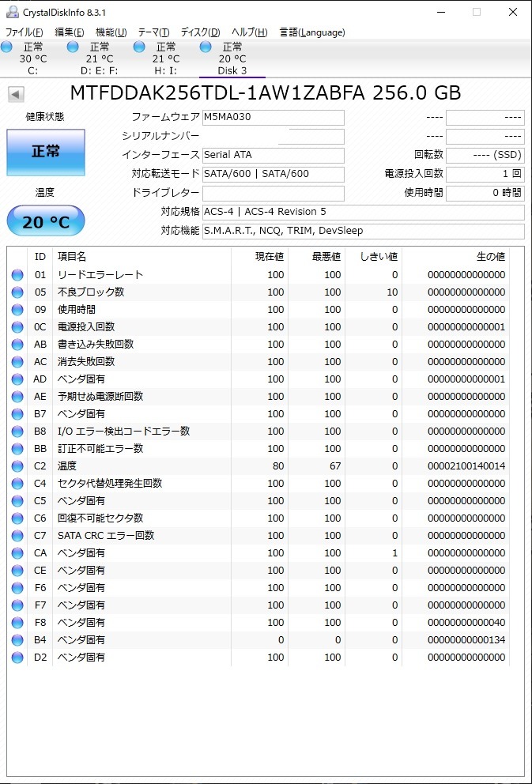
Task: Click the raw value 00000000000134
Action: tap(466, 640)
